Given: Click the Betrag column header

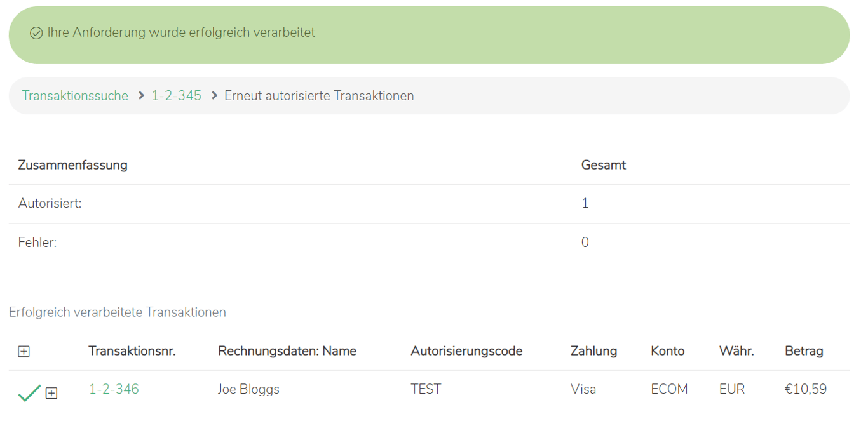Looking at the screenshot, I should pyautogui.click(x=804, y=351).
